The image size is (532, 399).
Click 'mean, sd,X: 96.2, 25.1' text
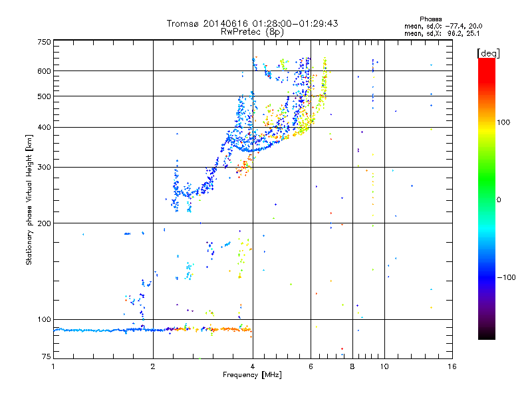tap(442, 34)
